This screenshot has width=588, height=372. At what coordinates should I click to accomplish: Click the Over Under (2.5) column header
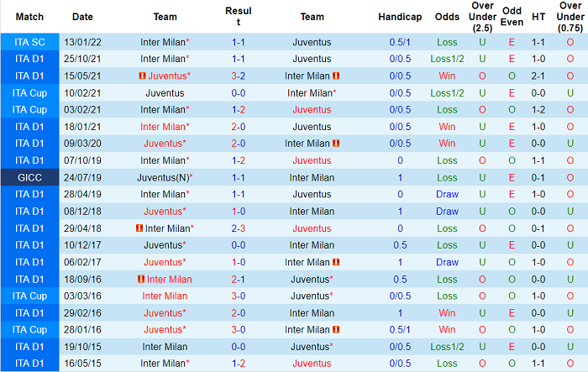[x=482, y=17]
